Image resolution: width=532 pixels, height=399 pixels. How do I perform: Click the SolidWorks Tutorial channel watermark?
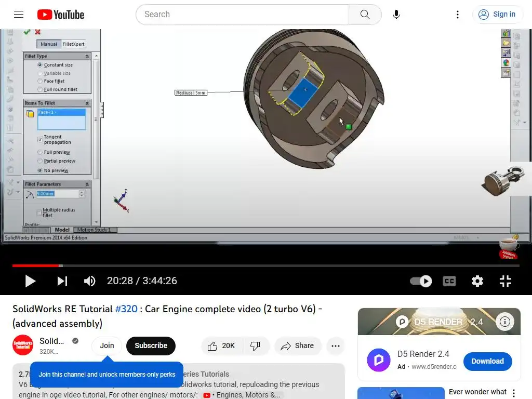coord(508,248)
